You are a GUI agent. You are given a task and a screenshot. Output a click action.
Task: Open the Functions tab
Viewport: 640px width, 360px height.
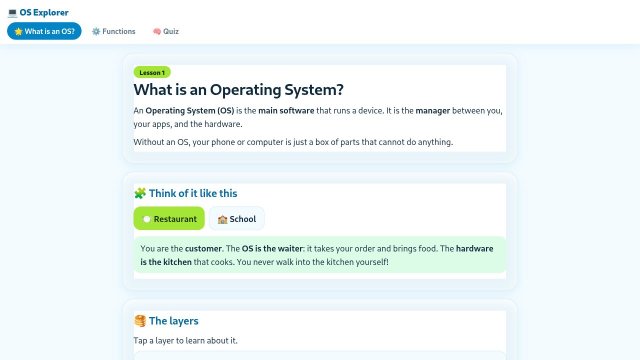click(113, 31)
